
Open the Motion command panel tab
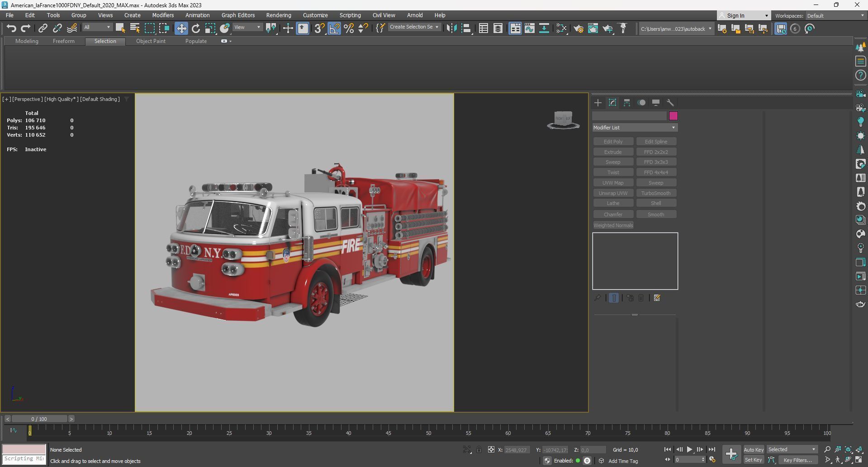[x=641, y=103]
